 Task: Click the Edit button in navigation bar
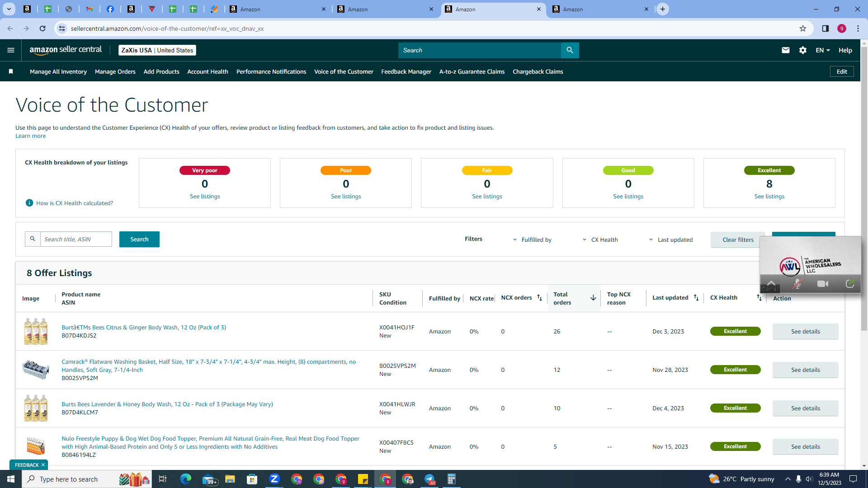click(842, 71)
